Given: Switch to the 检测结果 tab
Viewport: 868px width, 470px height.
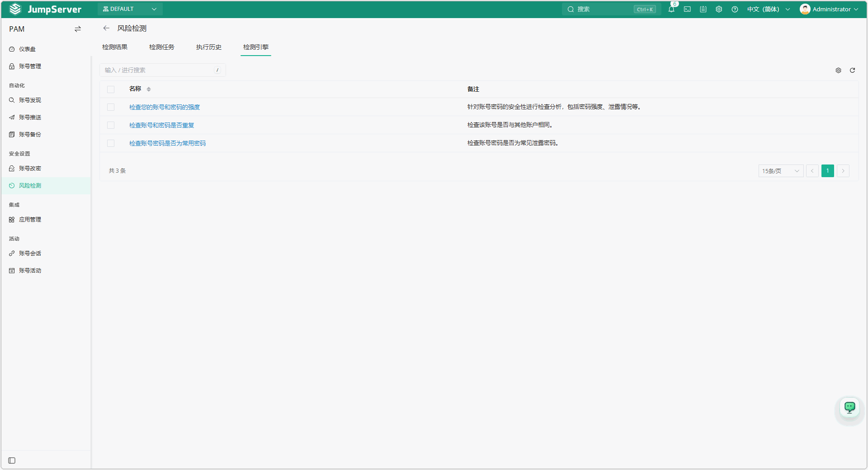Looking at the screenshot, I should (115, 47).
